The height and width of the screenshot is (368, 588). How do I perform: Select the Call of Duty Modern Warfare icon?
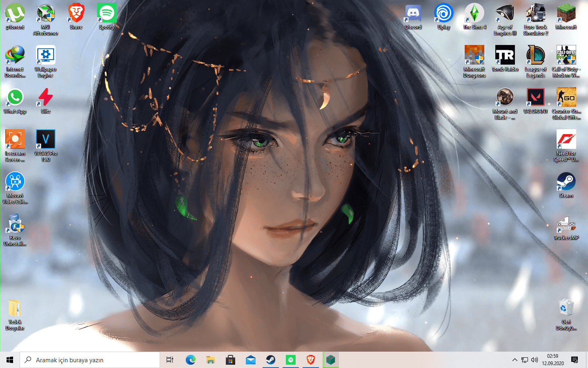[566, 61]
